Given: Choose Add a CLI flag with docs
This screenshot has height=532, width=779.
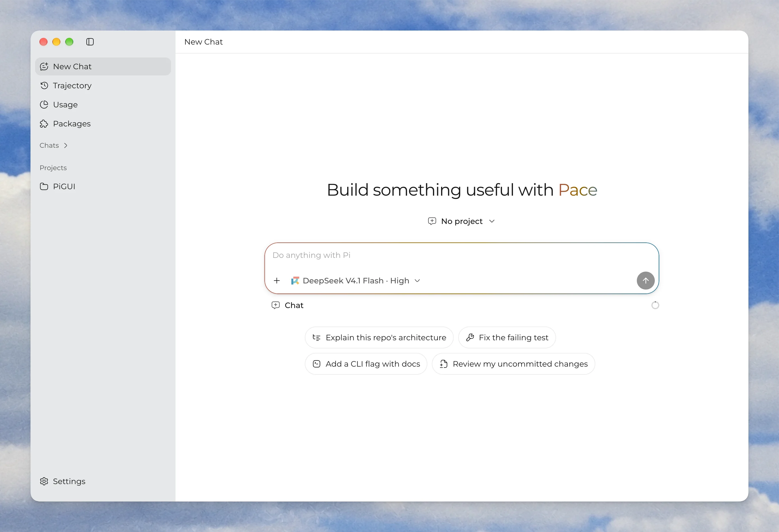Looking at the screenshot, I should (x=366, y=364).
